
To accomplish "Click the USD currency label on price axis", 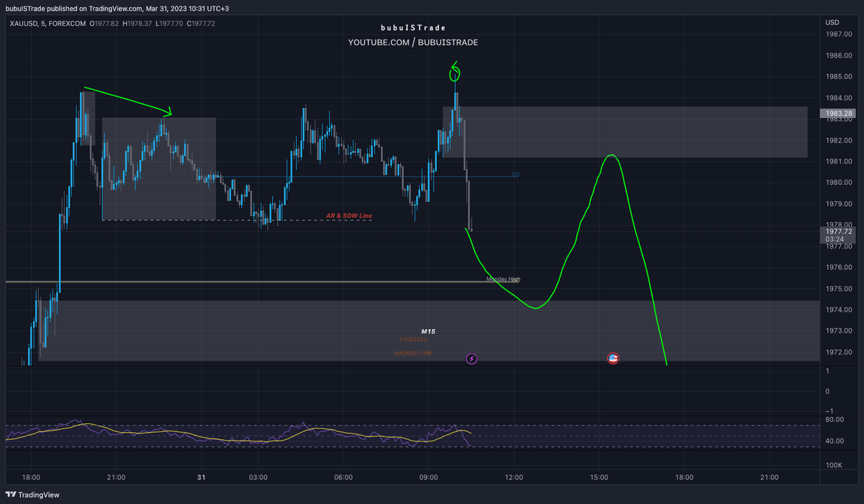I will [832, 22].
